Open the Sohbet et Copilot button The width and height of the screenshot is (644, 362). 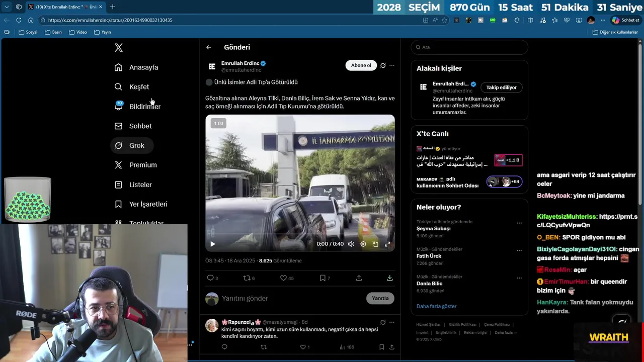(x=625, y=20)
